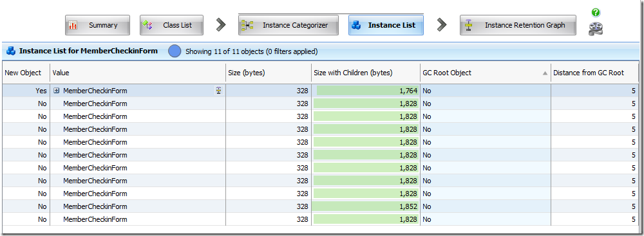Click the green help question mark icon
644x236 pixels.
point(596,13)
